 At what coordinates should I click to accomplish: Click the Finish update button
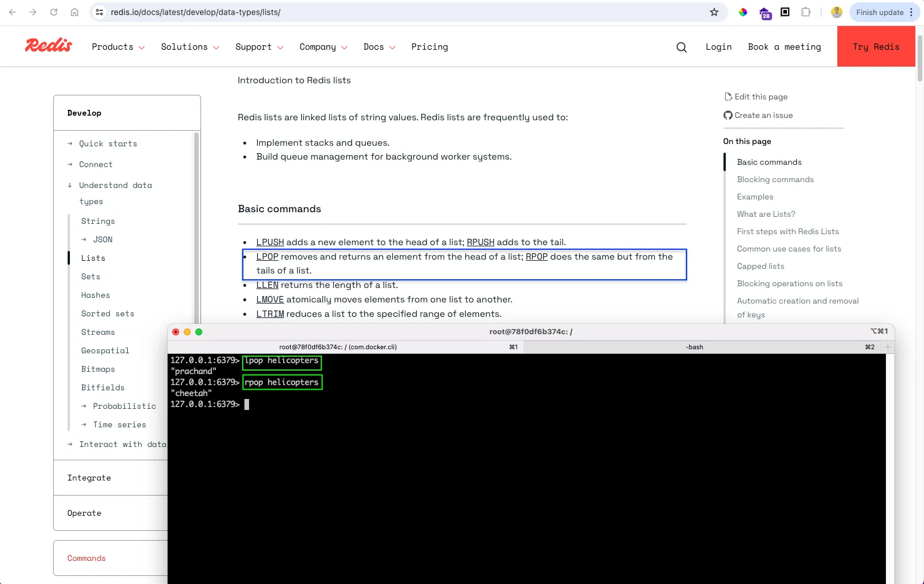click(x=885, y=12)
